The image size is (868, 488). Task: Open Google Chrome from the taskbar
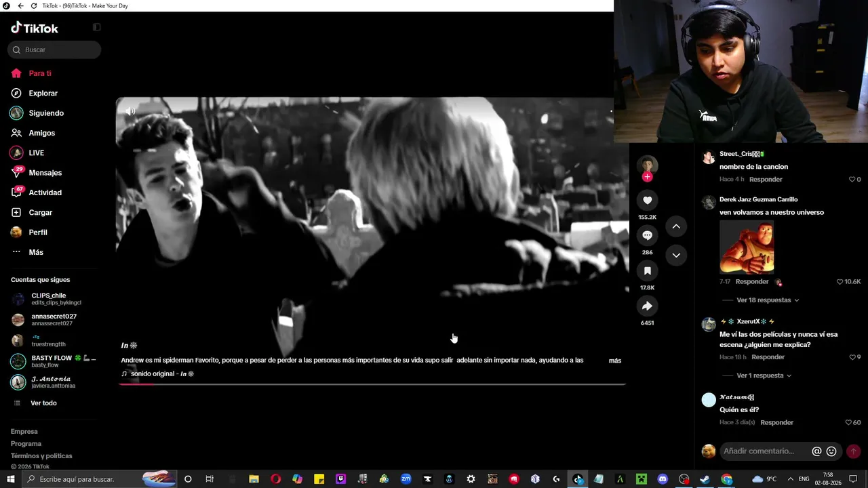[726, 479]
